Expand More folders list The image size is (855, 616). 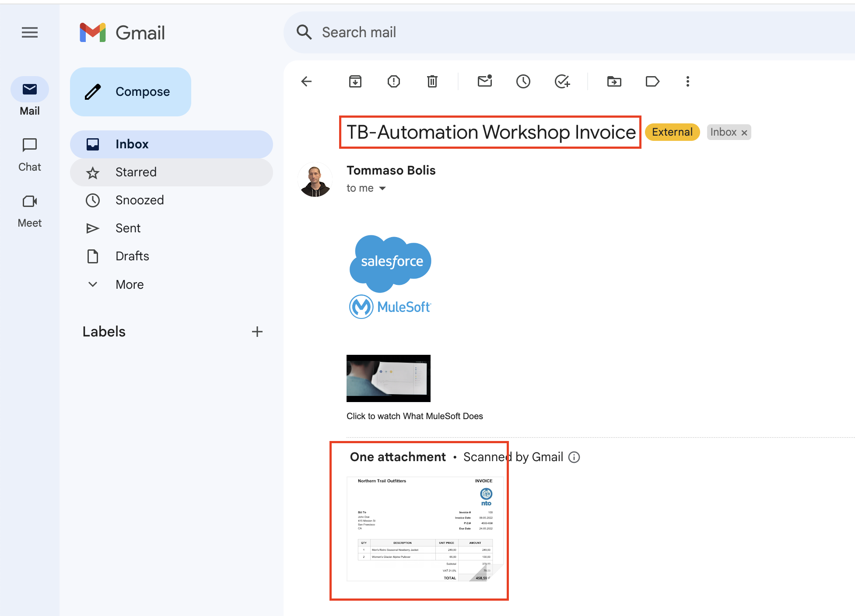click(172, 284)
